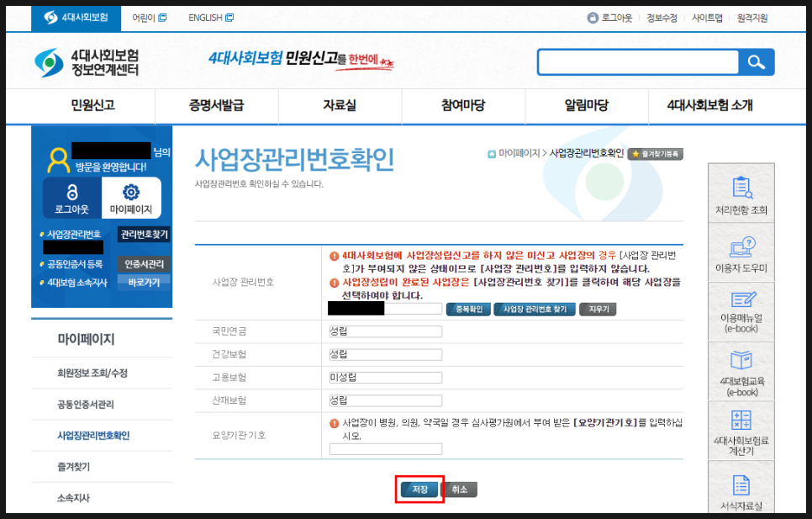812x519 pixels.
Task: Open 이용매뉴얼 (e-book) quick icon
Action: 741,312
